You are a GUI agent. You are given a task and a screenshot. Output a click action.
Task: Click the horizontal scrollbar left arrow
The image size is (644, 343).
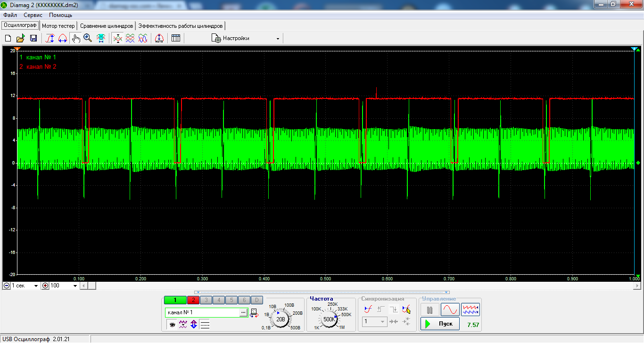tap(83, 286)
